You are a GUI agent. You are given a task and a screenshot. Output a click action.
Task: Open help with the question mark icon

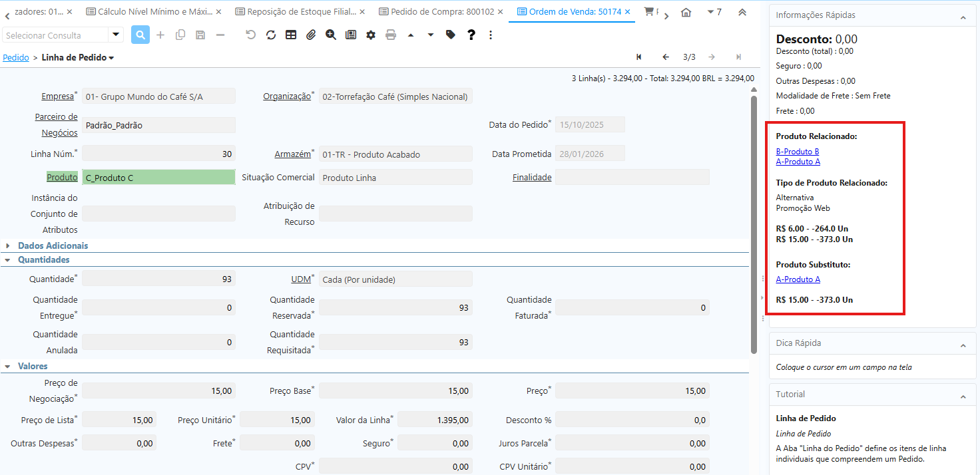(x=471, y=35)
